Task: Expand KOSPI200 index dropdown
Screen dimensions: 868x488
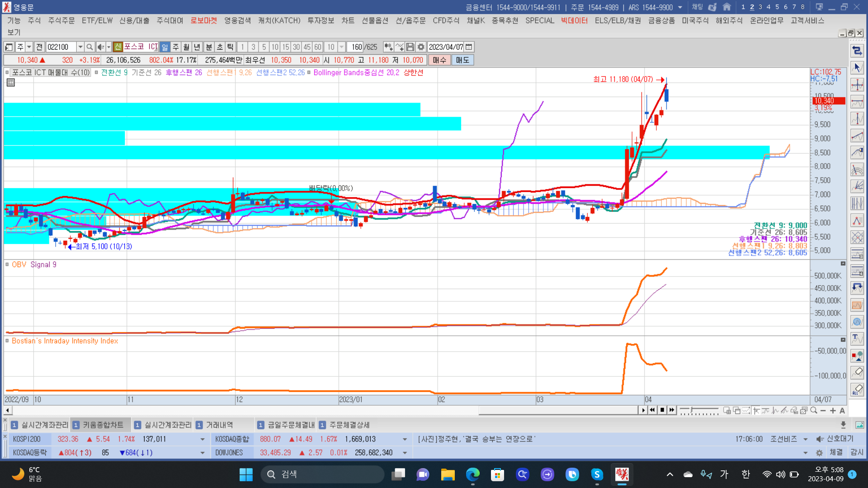Action: coord(203,439)
